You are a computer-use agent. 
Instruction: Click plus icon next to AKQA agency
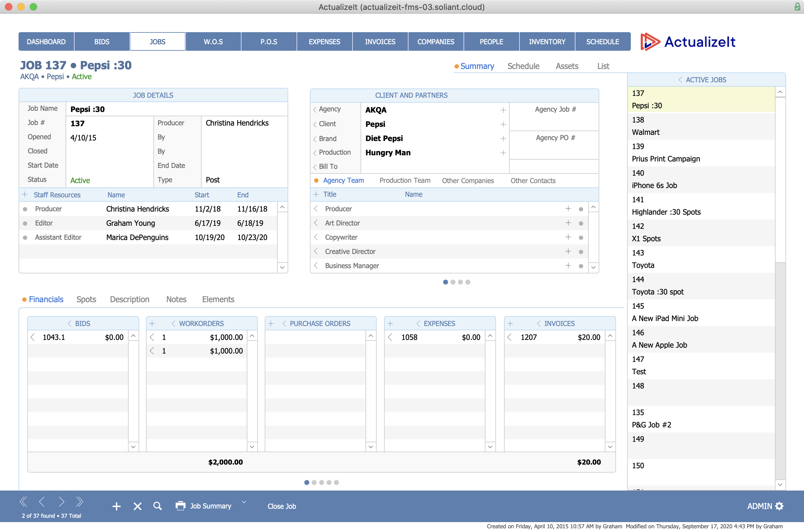503,110
